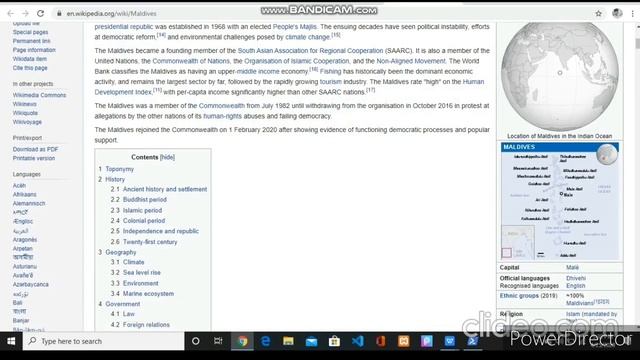
Task: Open Microsoft Office from the taskbar
Action: [x=380, y=341]
